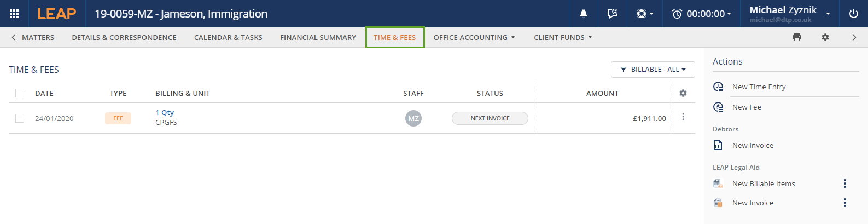This screenshot has height=224, width=868.
Task: Open the row options for the £1,911.00 fee
Action: tap(683, 117)
